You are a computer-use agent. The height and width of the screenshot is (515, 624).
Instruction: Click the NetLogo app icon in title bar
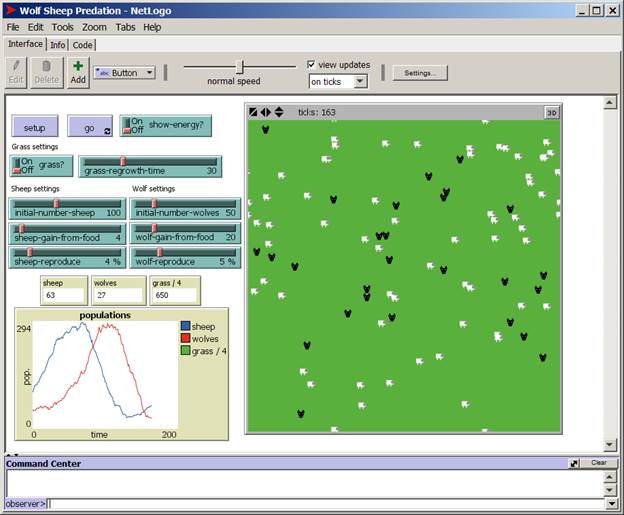(x=11, y=10)
